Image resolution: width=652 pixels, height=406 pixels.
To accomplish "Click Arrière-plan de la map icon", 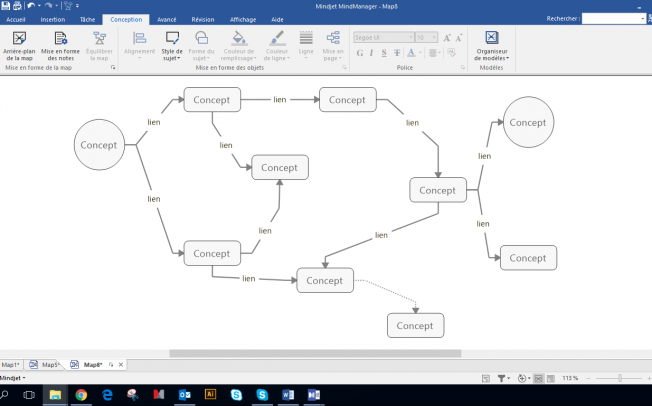I will 19,46.
